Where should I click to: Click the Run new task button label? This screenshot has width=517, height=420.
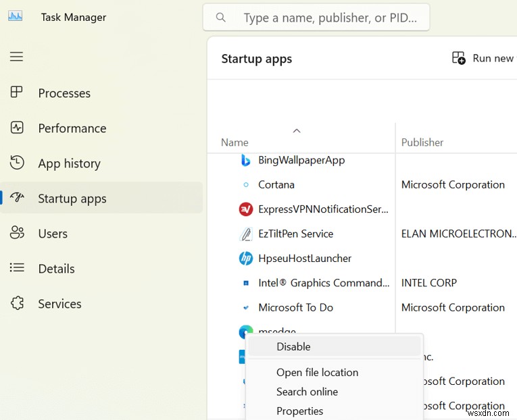pos(495,58)
